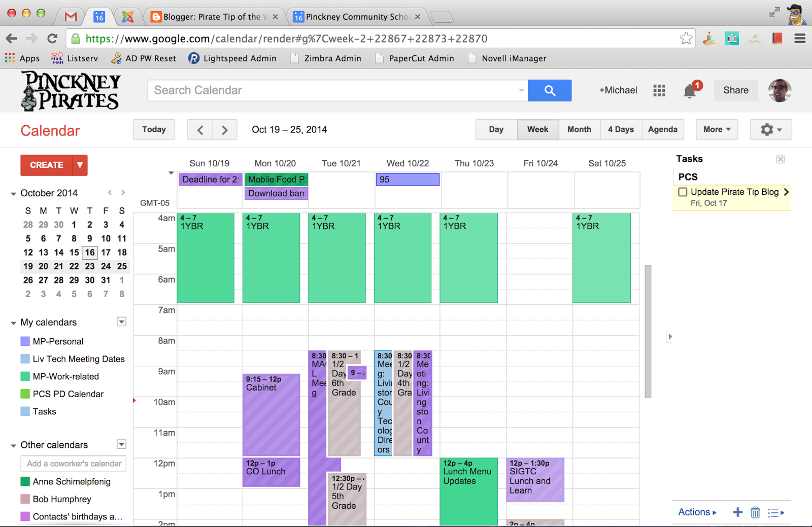Toggle the MP-Personal calendar
Image resolution: width=812 pixels, height=527 pixels.
click(25, 341)
